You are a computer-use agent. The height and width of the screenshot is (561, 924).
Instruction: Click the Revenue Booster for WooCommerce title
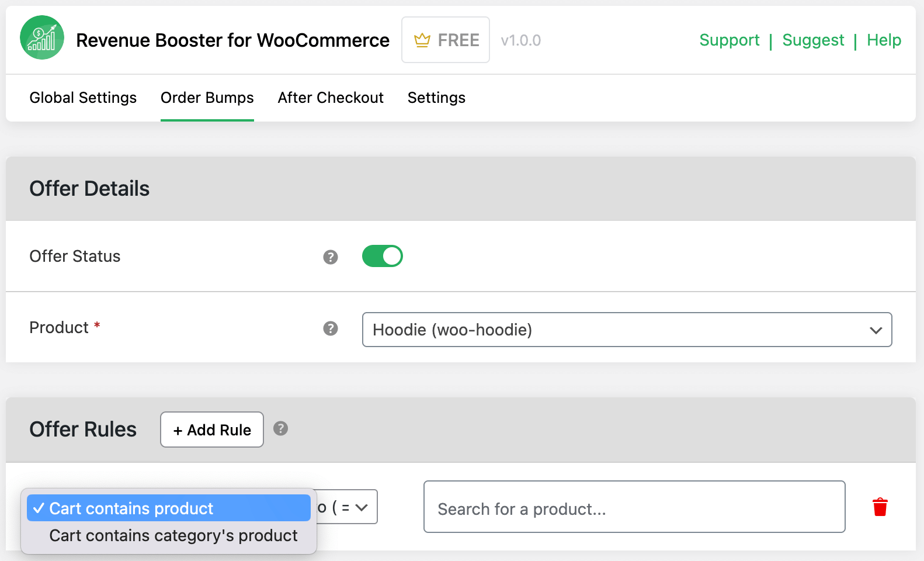point(232,40)
